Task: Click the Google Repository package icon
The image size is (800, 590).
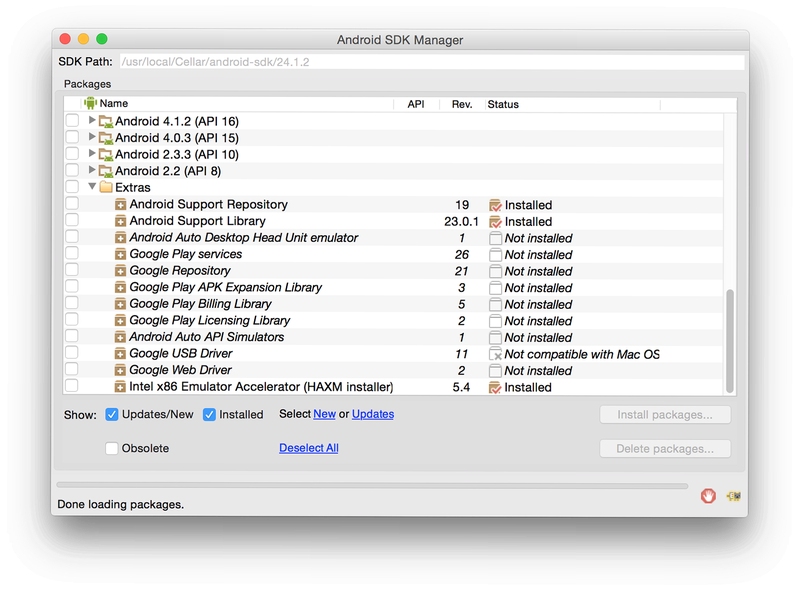Action: point(120,271)
